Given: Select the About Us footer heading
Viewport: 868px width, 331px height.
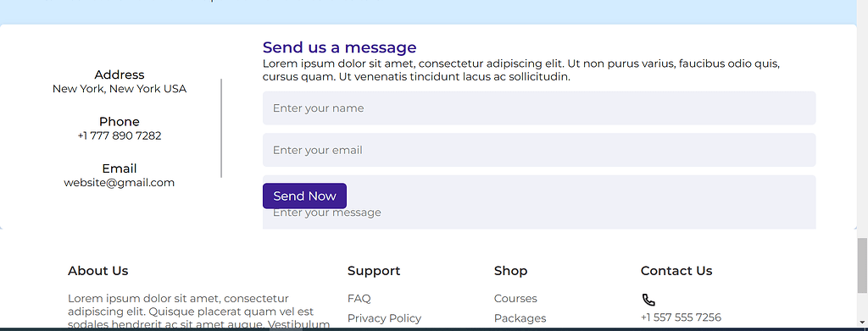Looking at the screenshot, I should [98, 271].
